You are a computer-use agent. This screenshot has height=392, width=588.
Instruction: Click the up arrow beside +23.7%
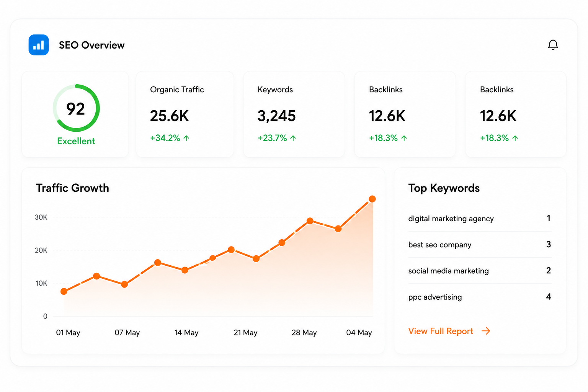[x=293, y=138]
